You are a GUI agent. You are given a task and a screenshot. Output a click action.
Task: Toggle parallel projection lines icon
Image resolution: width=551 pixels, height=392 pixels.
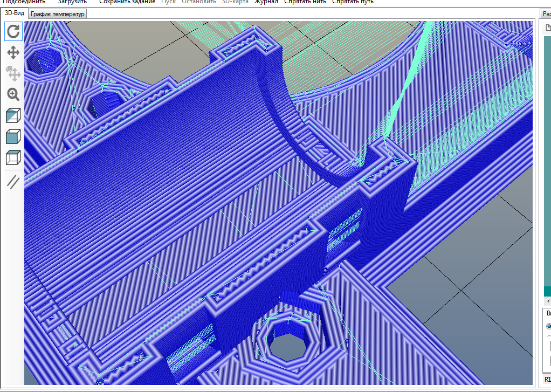(x=13, y=181)
